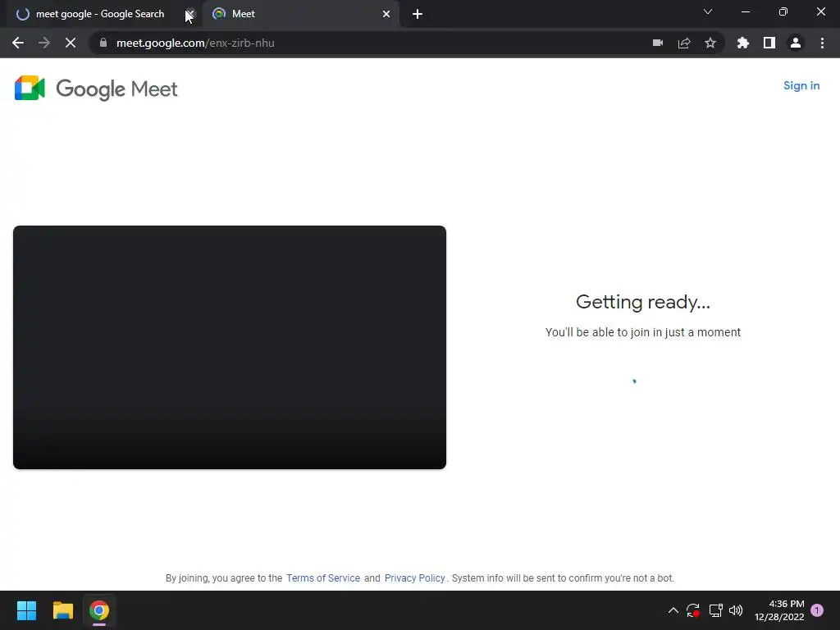View site info via lock icon

(x=103, y=43)
